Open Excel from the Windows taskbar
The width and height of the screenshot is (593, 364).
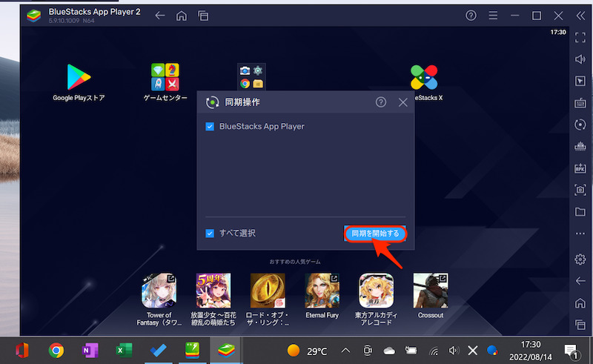pyautogui.click(x=123, y=350)
